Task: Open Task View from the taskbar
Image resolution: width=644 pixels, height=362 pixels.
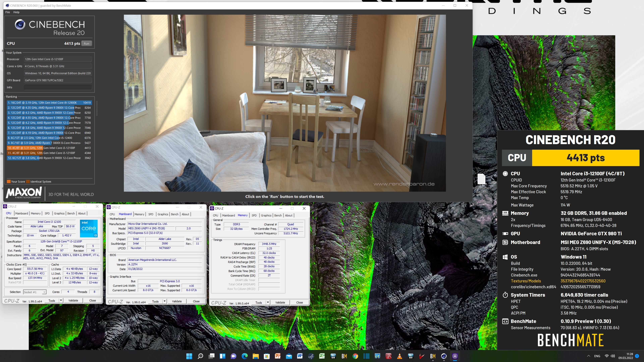Action: click(x=211, y=356)
